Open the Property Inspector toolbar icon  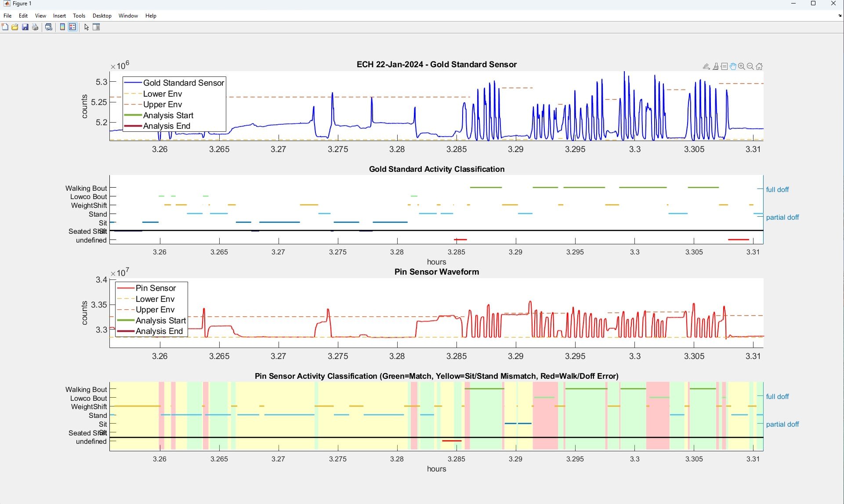97,27
